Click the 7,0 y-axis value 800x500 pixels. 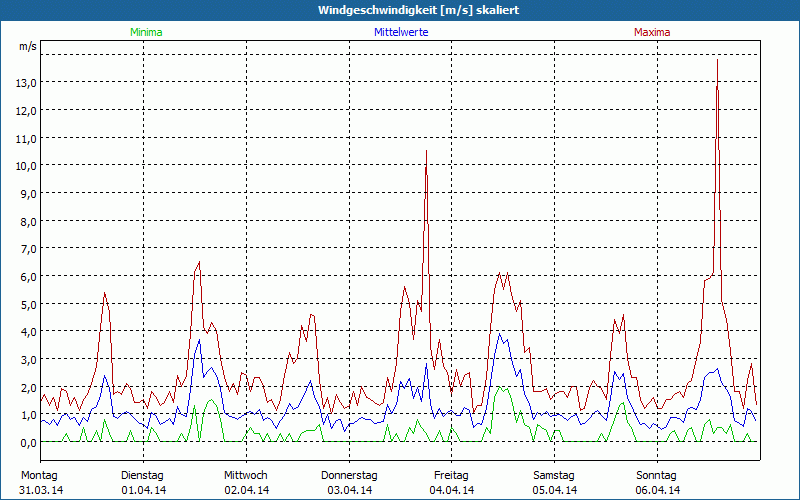click(x=28, y=249)
